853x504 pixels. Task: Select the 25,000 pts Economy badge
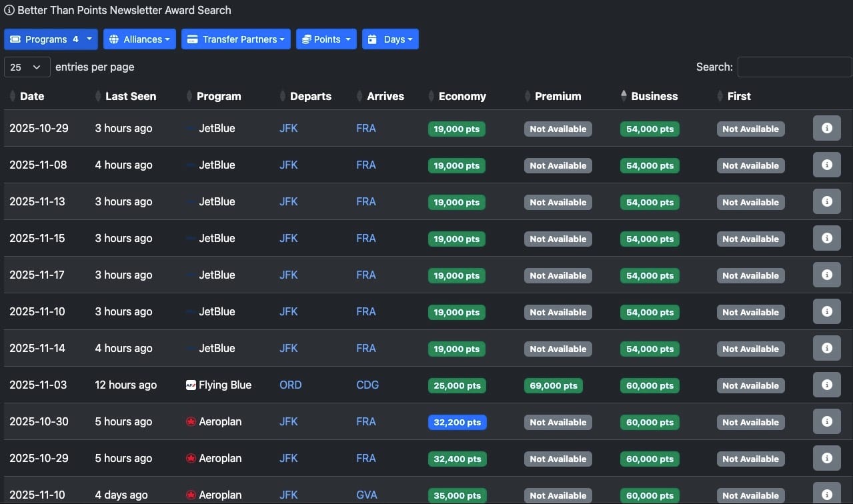pyautogui.click(x=457, y=385)
